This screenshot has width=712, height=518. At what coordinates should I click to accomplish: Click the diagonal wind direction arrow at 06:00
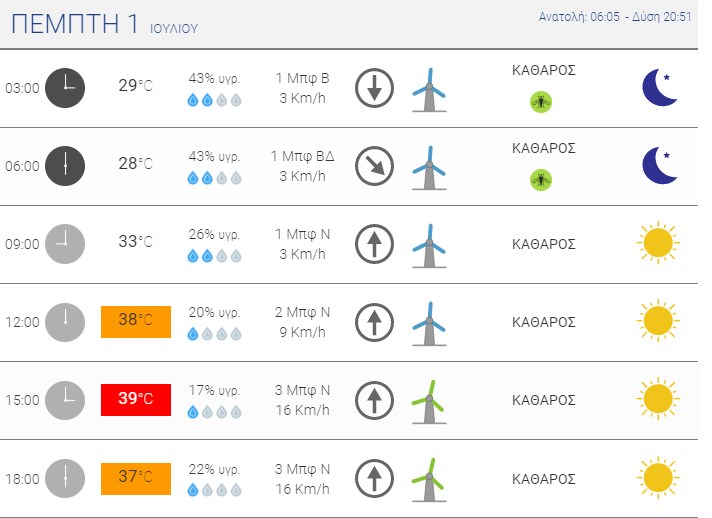click(x=374, y=166)
